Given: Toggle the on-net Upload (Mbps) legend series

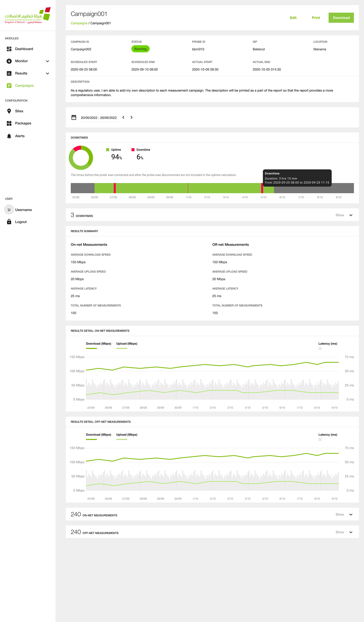Looking at the screenshot, I should (x=127, y=344).
